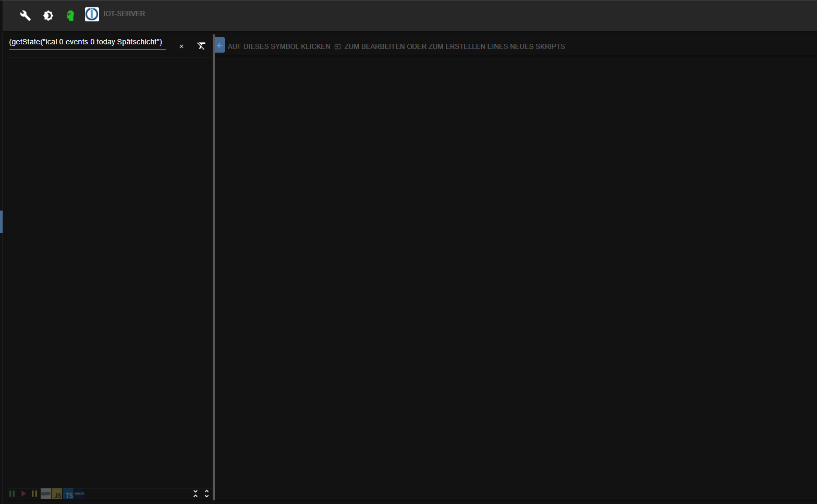Click the blue back-arrow menu button
The image size is (817, 504).
220,45
